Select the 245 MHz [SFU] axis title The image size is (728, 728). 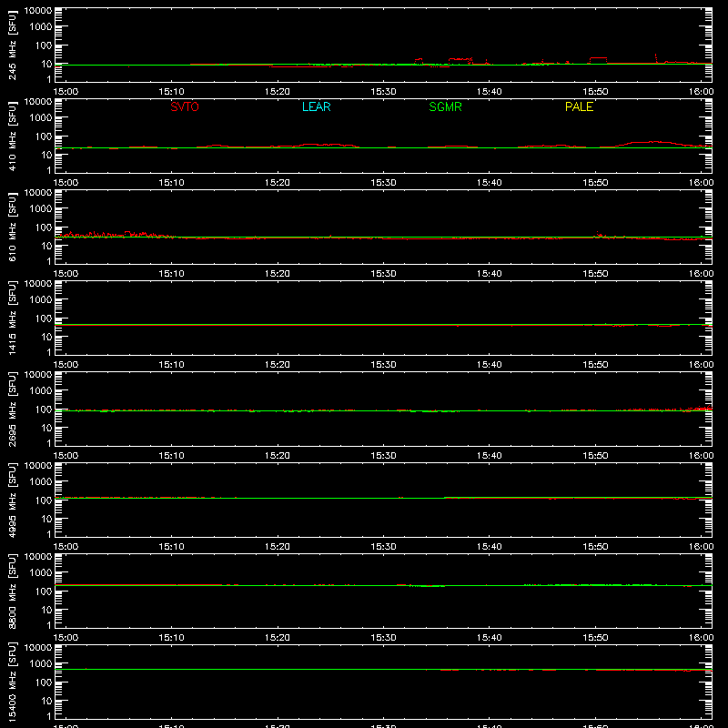coord(12,45)
